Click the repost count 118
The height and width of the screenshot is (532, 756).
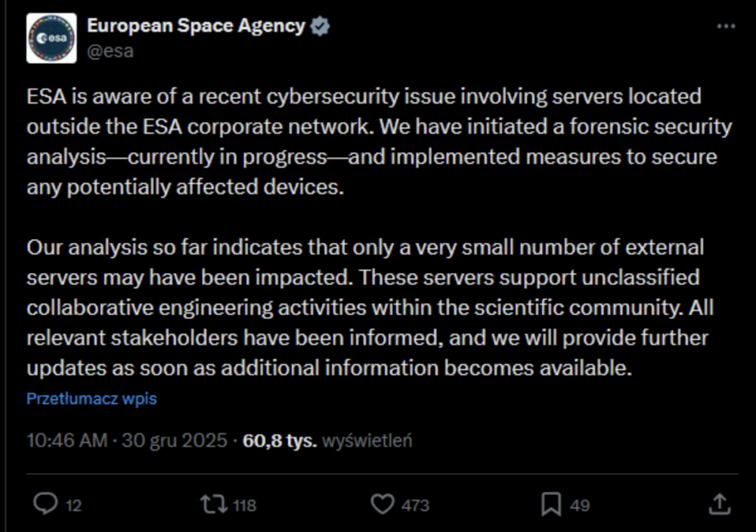point(244,506)
